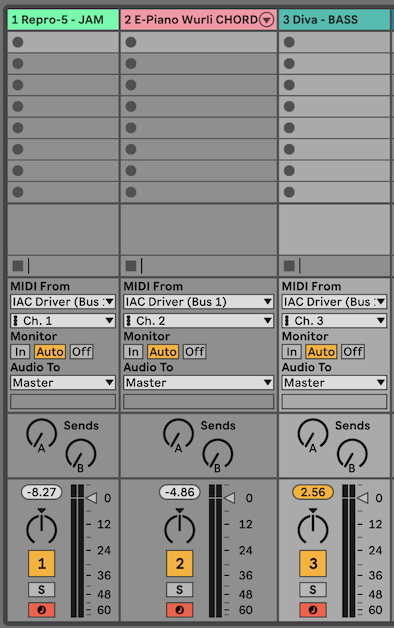The image size is (394, 628).
Task: Click volume fader handle on E-Piano Wurli track
Action: (229, 498)
